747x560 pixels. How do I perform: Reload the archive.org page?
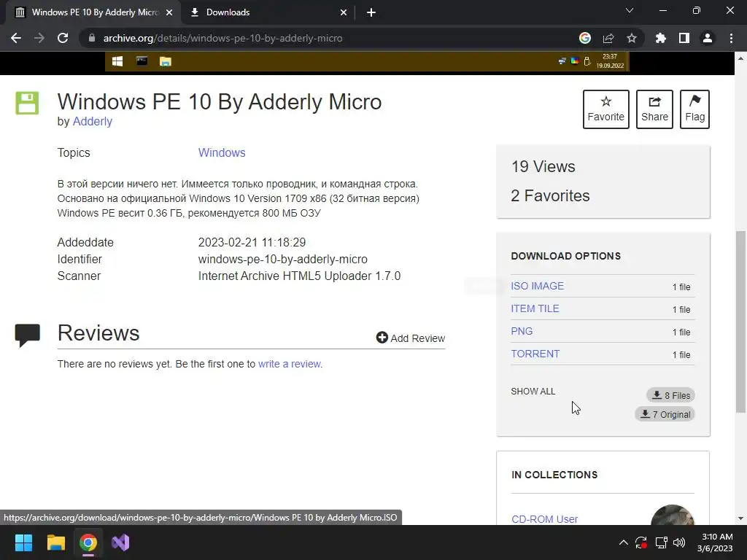(x=63, y=38)
